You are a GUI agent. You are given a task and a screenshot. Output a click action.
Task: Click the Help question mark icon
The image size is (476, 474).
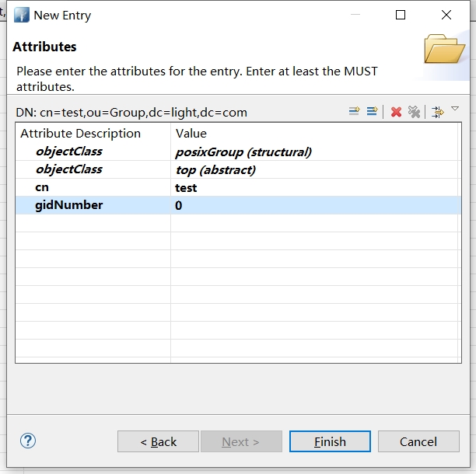[28, 441]
